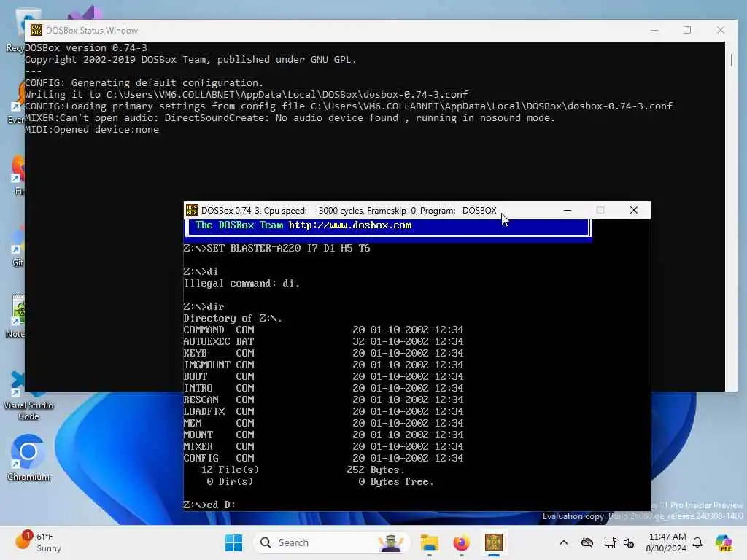Click the MEM COM directory entry

coord(323,423)
